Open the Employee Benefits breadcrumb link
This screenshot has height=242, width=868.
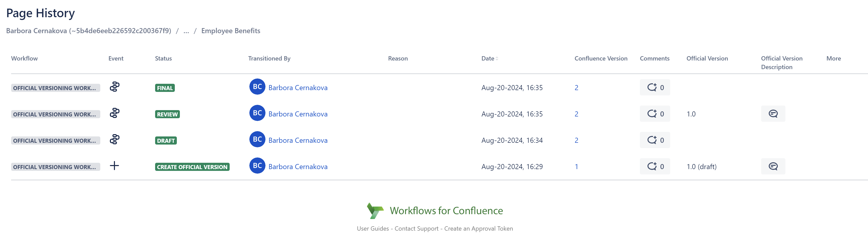[x=230, y=31]
